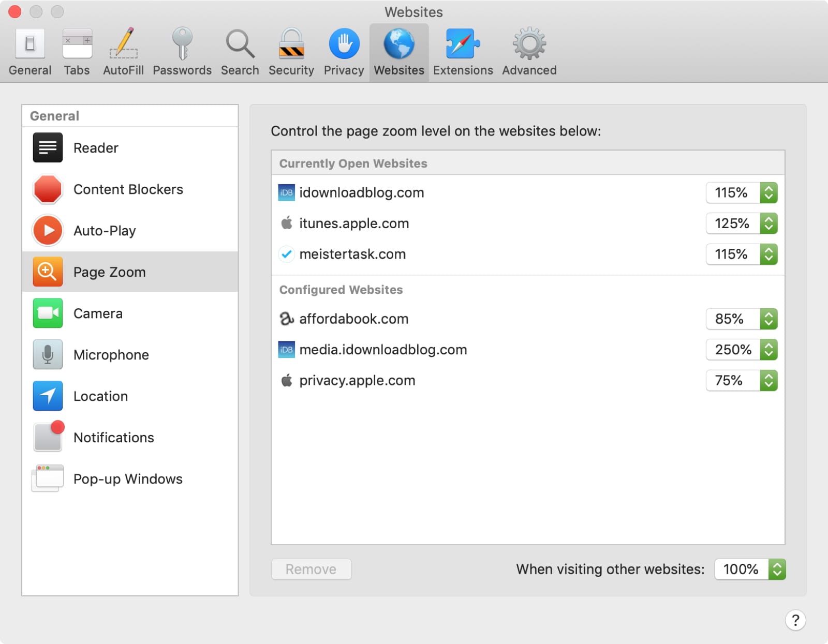Open the Tabs preferences icon
828x644 pixels.
click(x=77, y=43)
